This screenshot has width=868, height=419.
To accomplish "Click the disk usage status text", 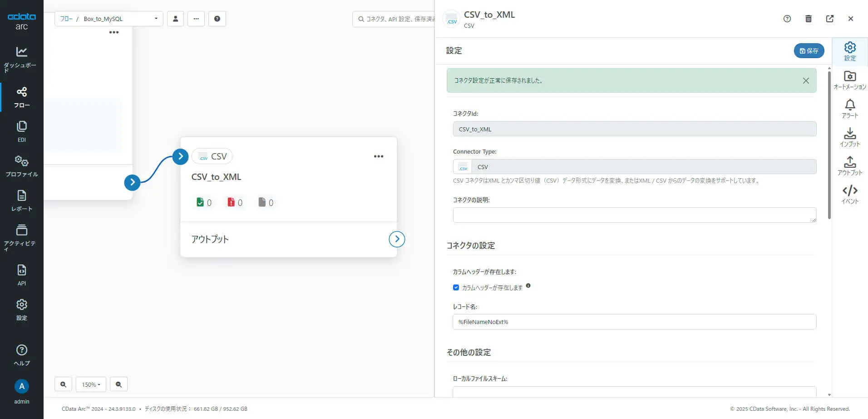I will click(x=196, y=409).
